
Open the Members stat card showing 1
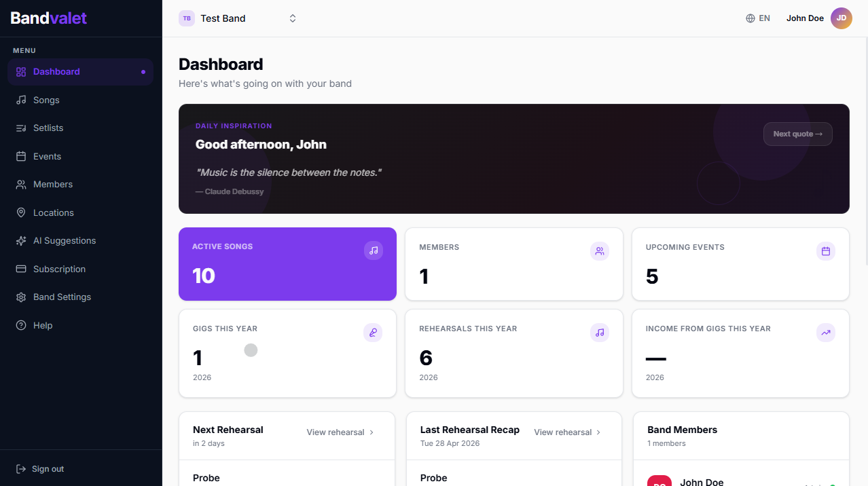coord(514,264)
